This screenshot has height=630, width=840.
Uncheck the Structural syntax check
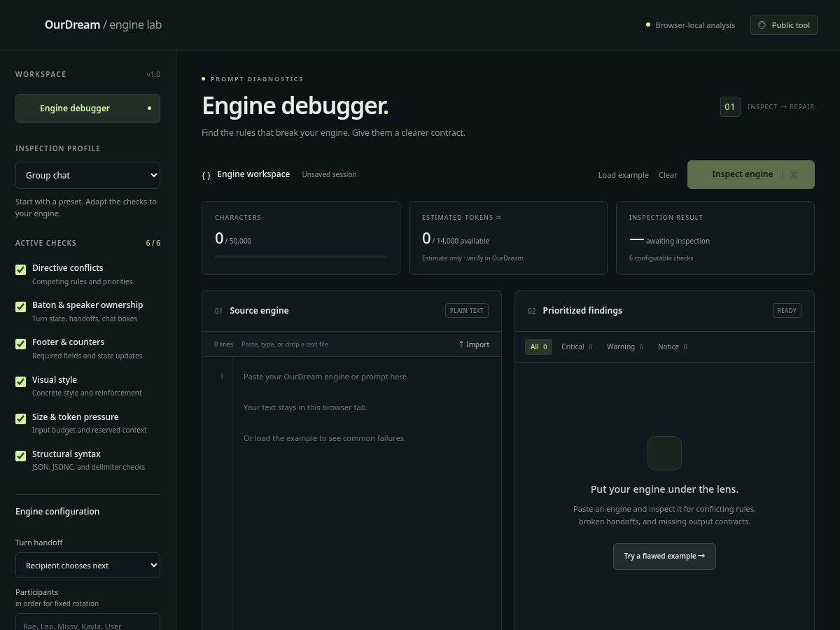coord(21,455)
